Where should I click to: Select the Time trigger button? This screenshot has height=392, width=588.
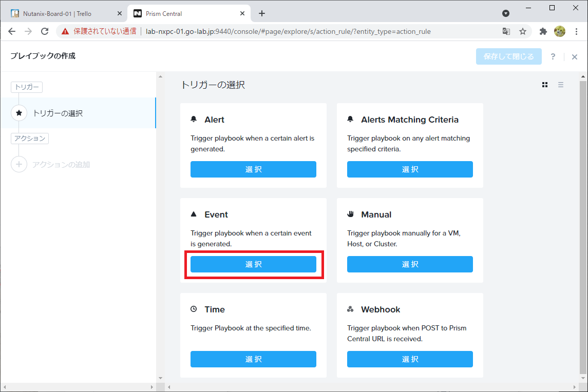click(x=253, y=359)
